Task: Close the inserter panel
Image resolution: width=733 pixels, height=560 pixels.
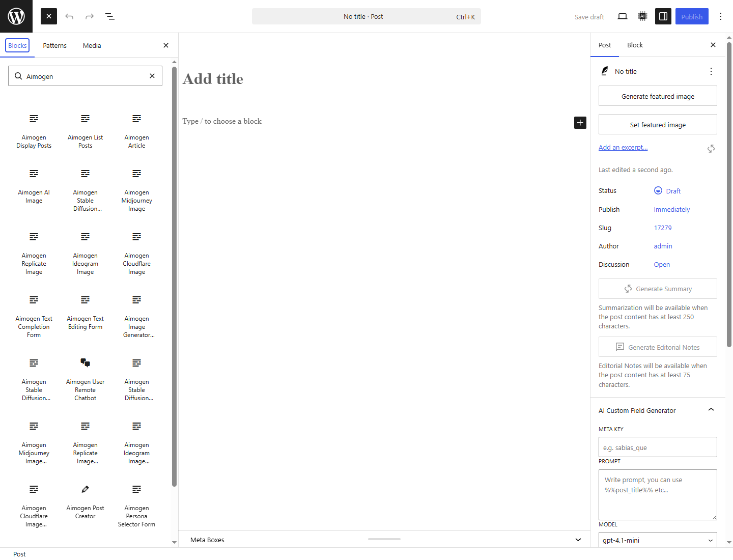Action: [x=166, y=45]
